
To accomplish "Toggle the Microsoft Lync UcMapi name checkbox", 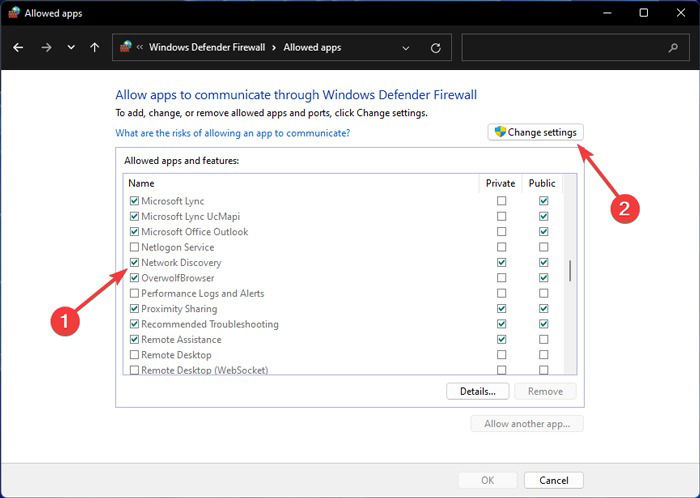I will pyautogui.click(x=134, y=216).
